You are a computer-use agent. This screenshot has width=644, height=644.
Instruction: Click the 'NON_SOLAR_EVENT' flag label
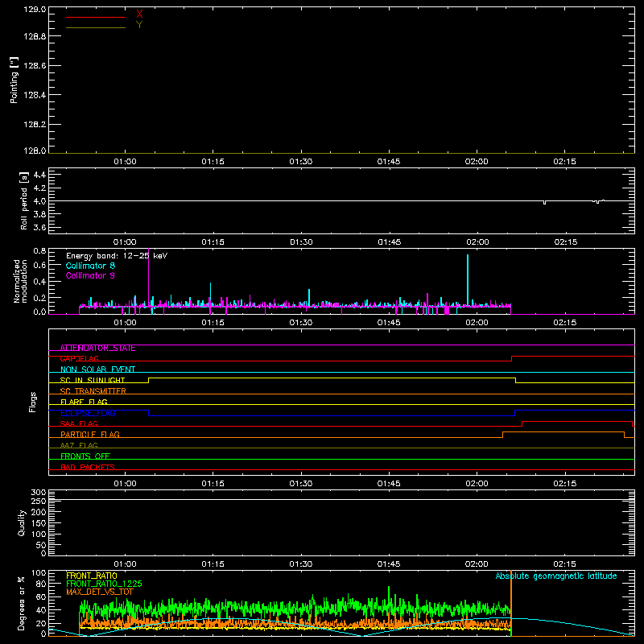click(97, 369)
